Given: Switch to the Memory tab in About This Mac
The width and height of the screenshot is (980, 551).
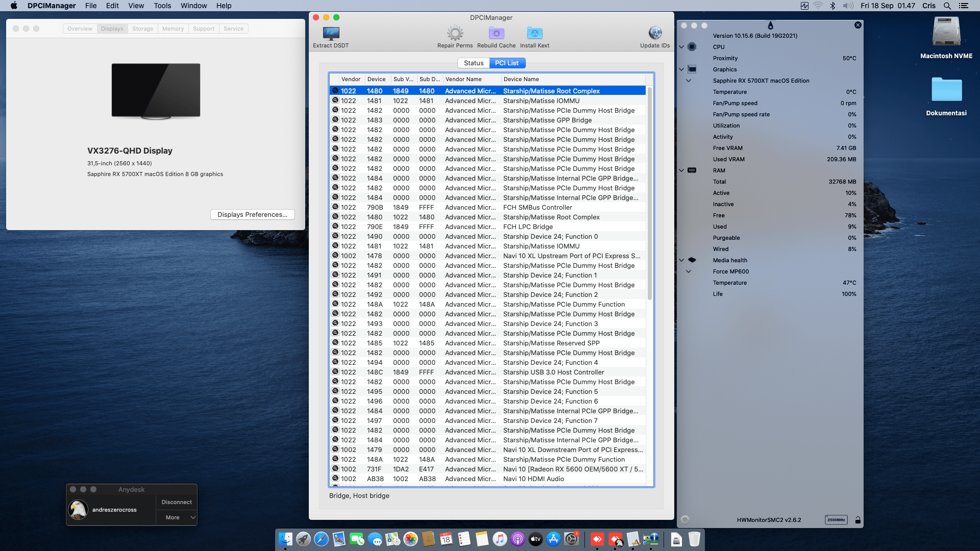Looking at the screenshot, I should pos(173,29).
